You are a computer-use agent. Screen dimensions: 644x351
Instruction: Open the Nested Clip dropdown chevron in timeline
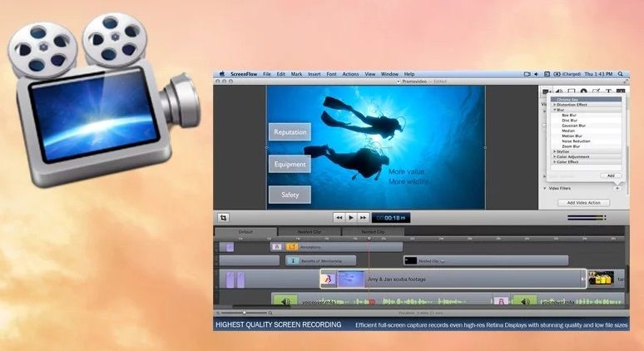pyautogui.click(x=443, y=261)
